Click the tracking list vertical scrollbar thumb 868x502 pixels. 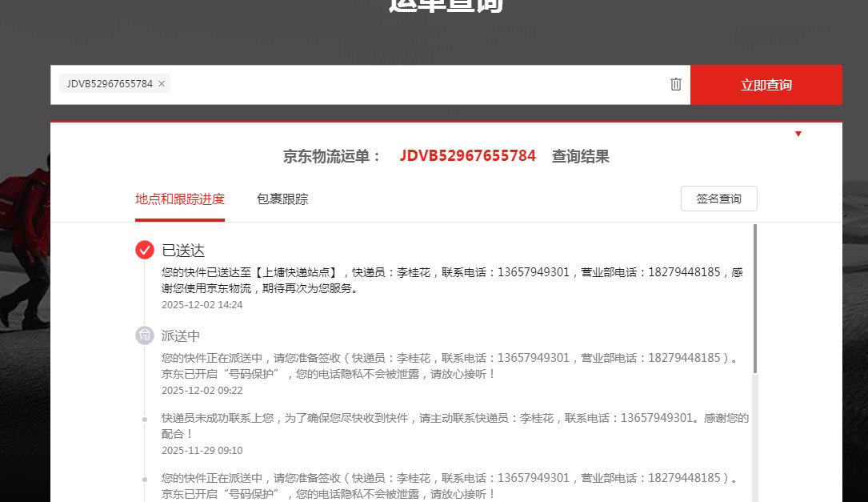pyautogui.click(x=755, y=296)
